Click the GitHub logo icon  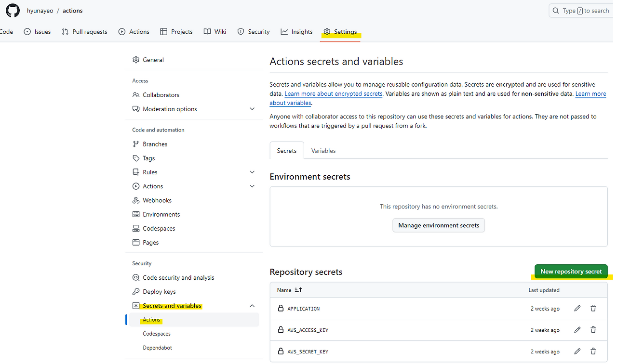tap(12, 10)
